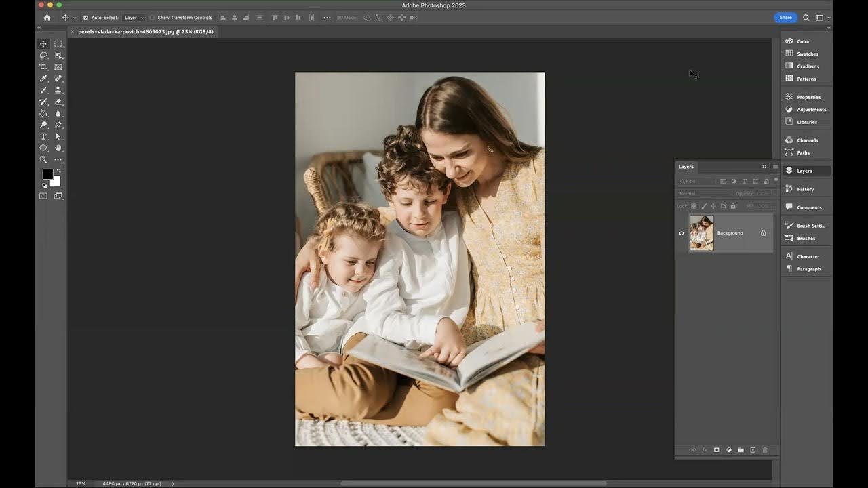The height and width of the screenshot is (488, 868).
Task: Select the Brush tool
Action: point(43,90)
